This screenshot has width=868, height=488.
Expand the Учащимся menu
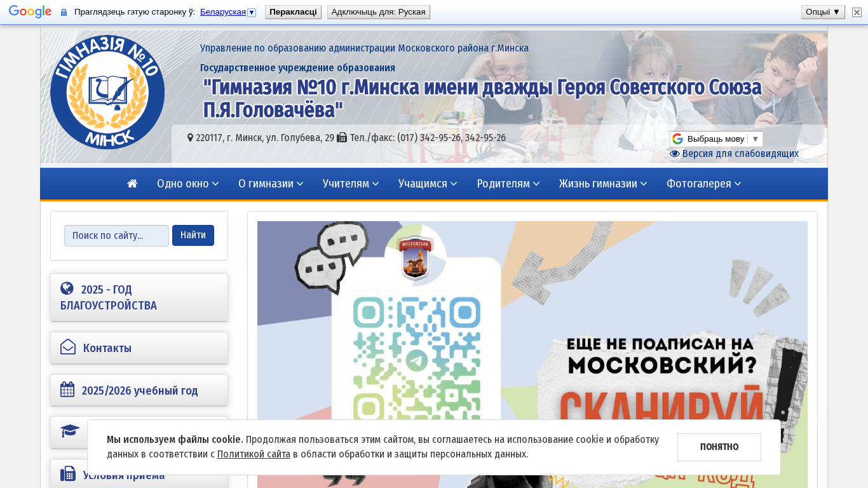coord(428,184)
